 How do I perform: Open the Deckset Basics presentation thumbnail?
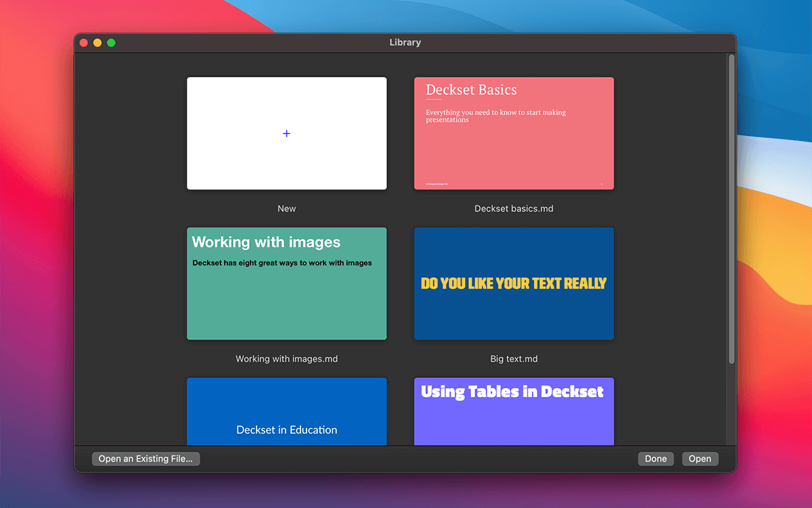(514, 133)
